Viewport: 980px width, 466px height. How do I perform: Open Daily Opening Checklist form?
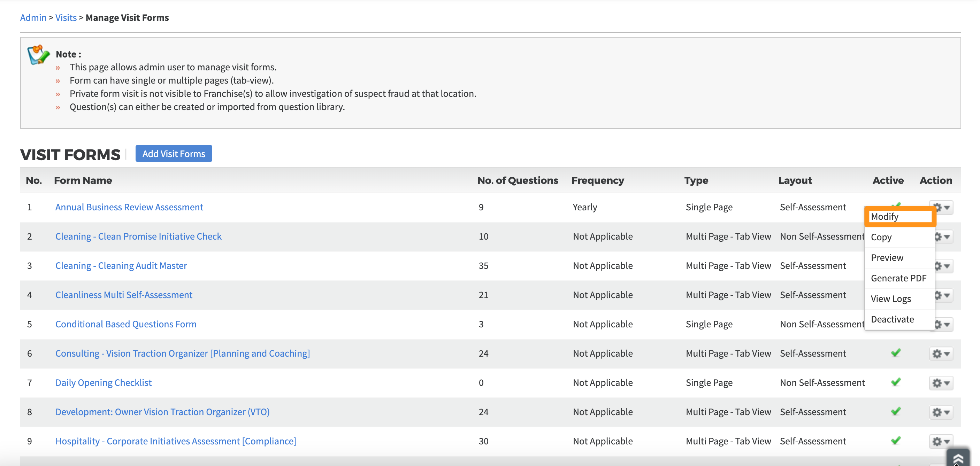click(x=104, y=383)
